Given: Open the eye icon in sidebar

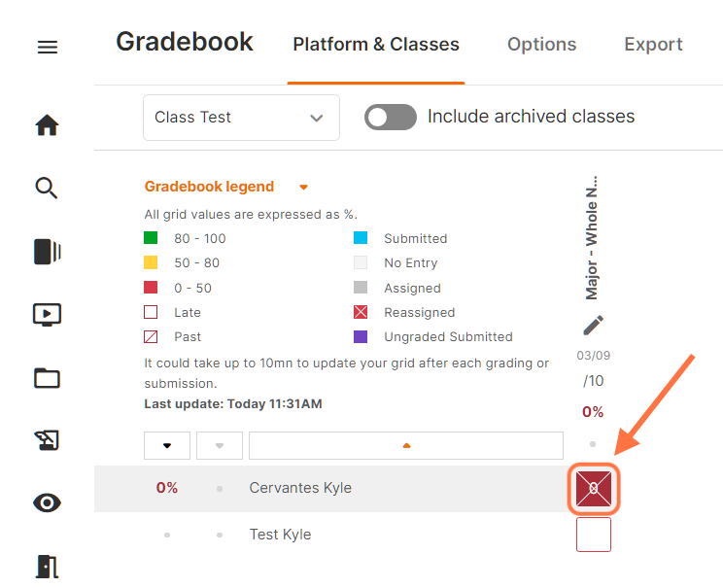Looking at the screenshot, I should click(x=47, y=502).
